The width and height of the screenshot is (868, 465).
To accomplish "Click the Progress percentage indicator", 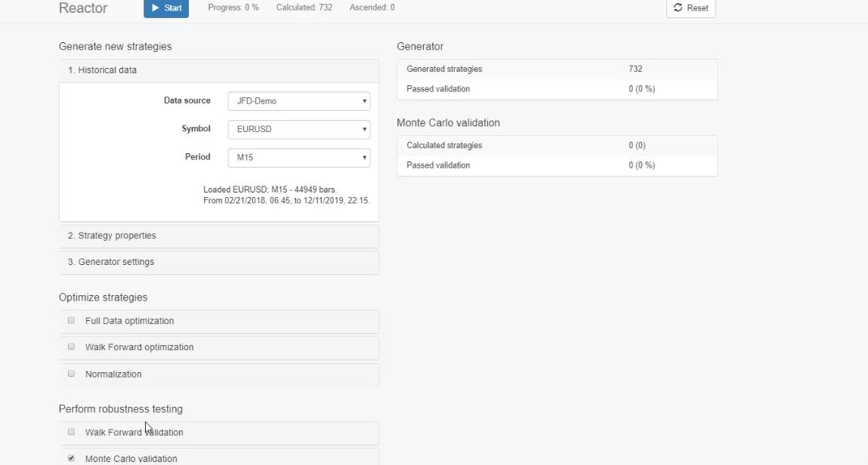I will pos(233,8).
